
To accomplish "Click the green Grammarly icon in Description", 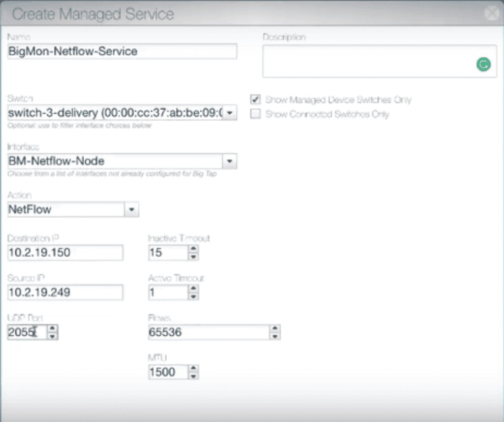I will click(483, 65).
